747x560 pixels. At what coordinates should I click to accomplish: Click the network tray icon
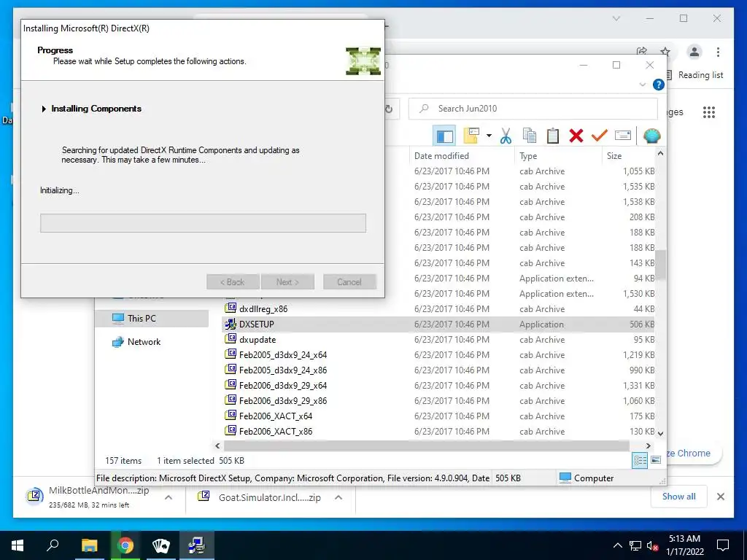coord(635,545)
